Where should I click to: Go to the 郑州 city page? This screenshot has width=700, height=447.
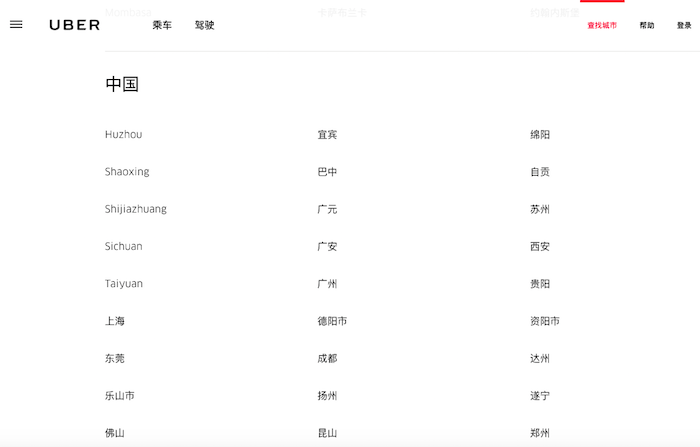tap(540, 433)
